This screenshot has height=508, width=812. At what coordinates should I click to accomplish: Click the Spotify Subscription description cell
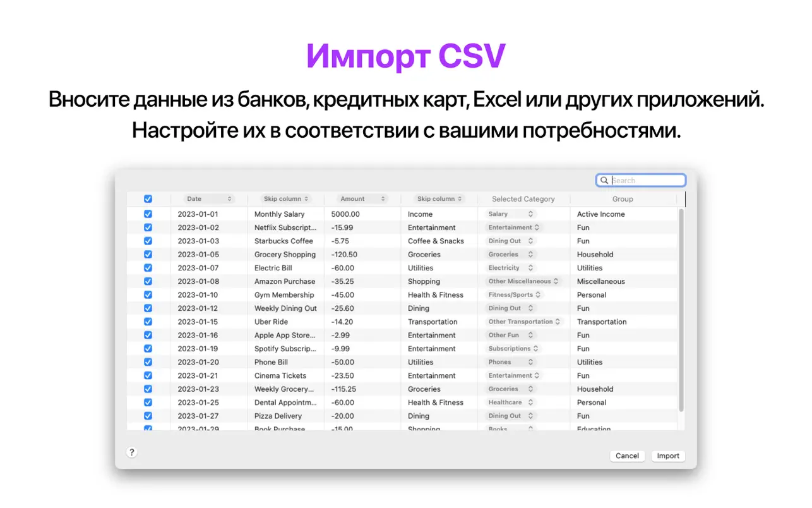tap(285, 349)
